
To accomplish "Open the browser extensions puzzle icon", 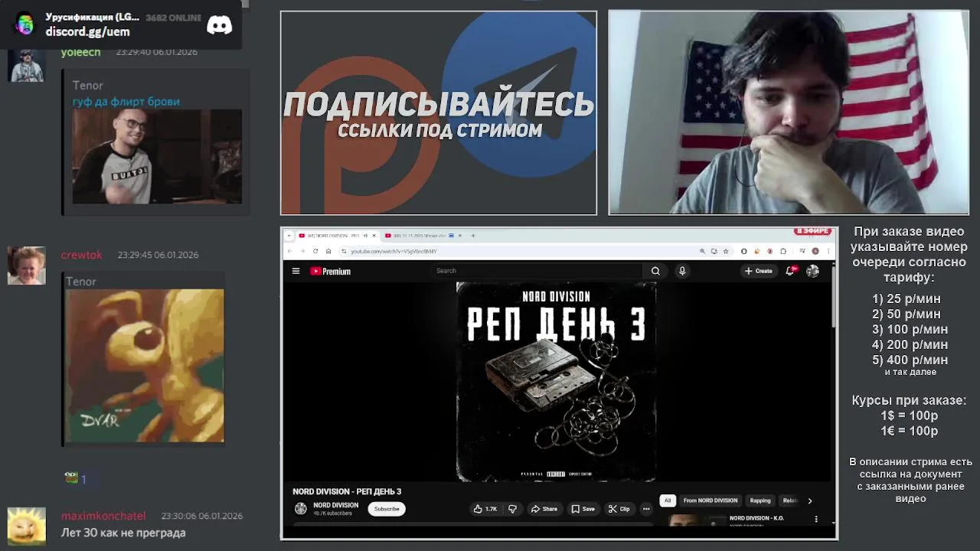I will pyautogui.click(x=783, y=251).
